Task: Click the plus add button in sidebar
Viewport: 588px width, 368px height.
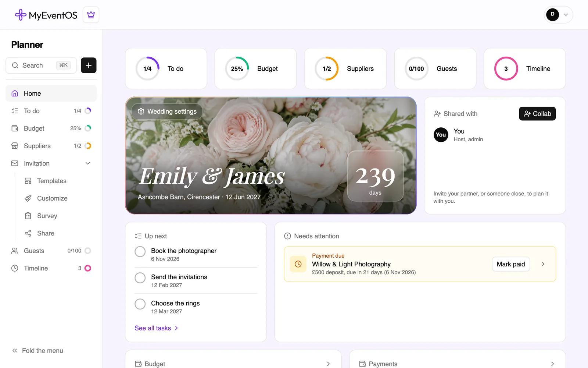Action: pyautogui.click(x=89, y=65)
